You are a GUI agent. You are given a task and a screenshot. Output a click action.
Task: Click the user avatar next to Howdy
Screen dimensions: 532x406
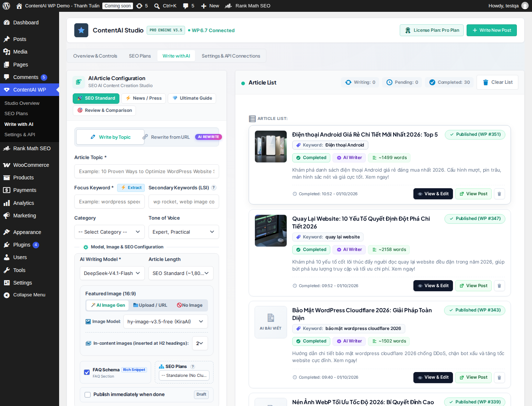tap(525, 6)
